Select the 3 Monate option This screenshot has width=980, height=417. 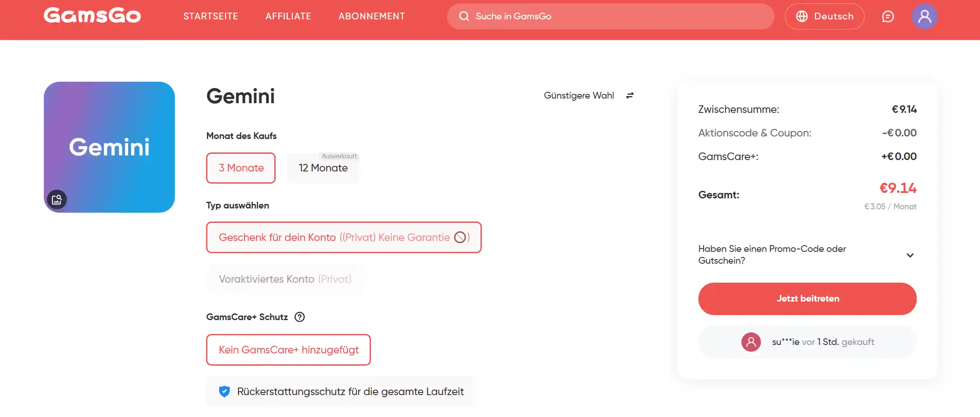241,168
